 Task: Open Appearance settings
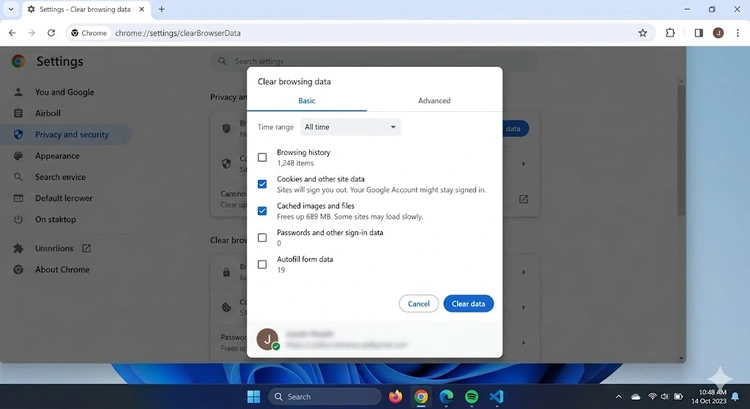(x=57, y=156)
